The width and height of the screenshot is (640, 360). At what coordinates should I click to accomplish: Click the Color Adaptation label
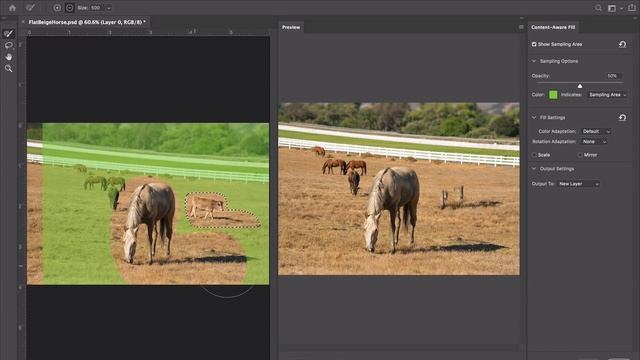pyautogui.click(x=557, y=131)
